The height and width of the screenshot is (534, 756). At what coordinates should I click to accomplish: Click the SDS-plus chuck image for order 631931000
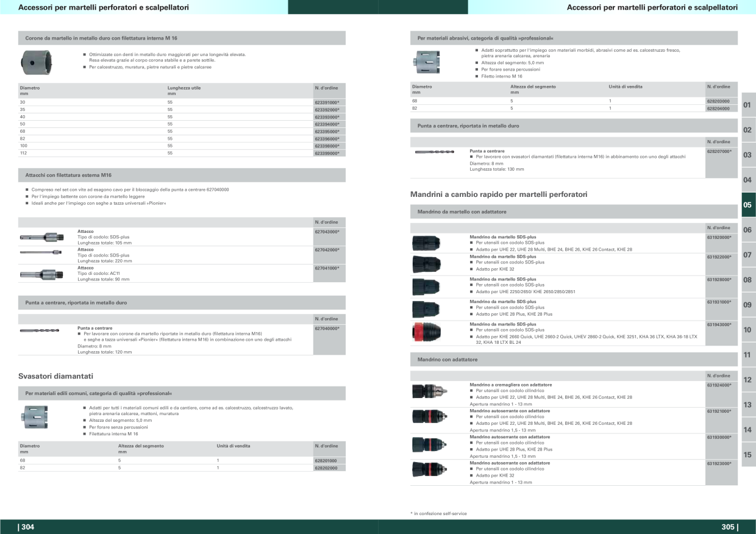pyautogui.click(x=426, y=308)
